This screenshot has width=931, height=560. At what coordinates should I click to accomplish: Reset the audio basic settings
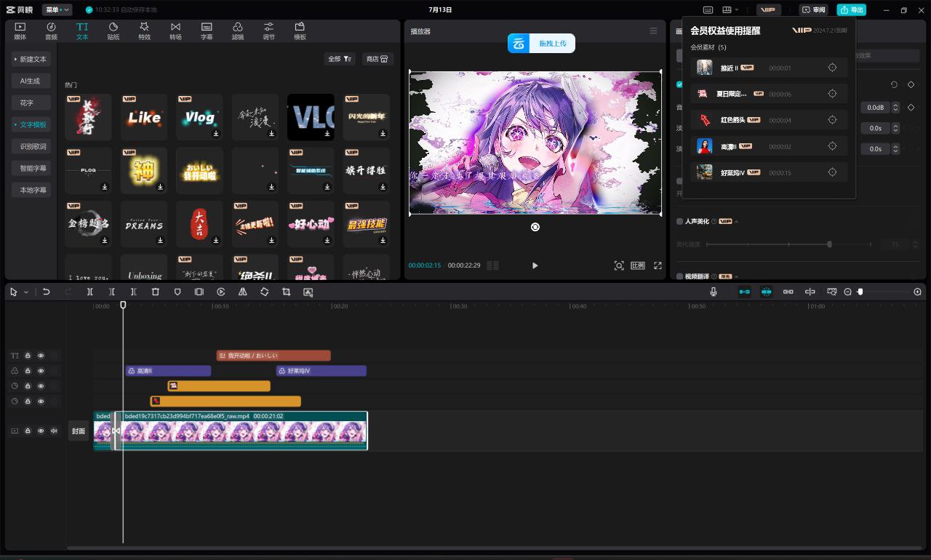(x=894, y=84)
